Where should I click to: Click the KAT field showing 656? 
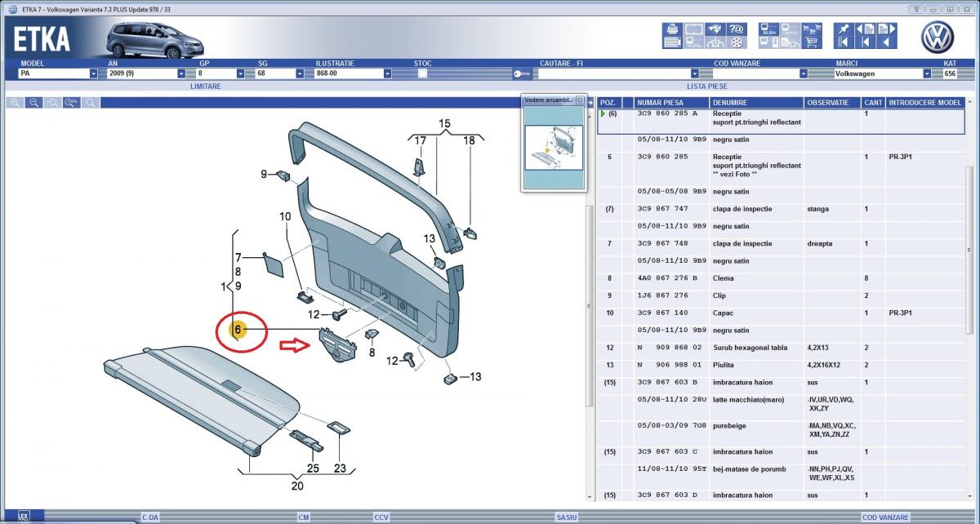coord(951,73)
